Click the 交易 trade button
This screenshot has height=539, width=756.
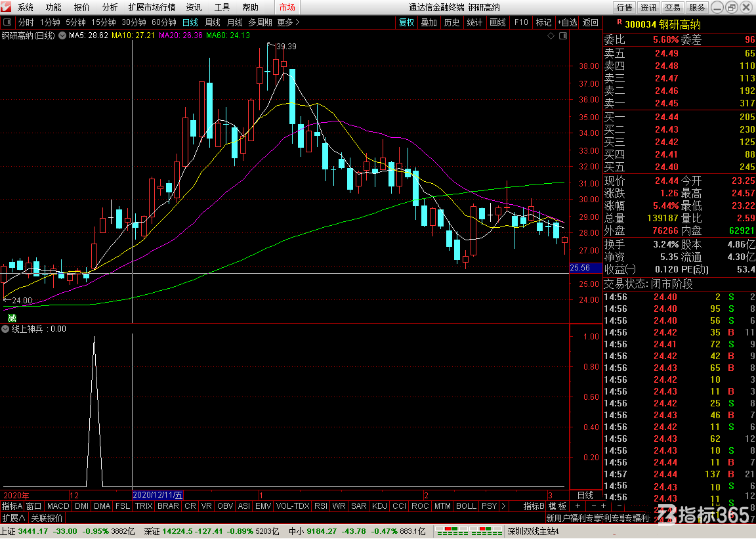coord(673,7)
